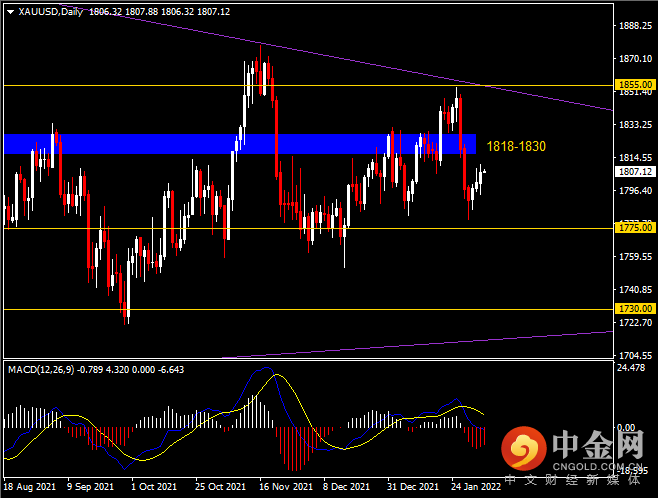658x498 pixels.
Task: Click the current price label 1807.12
Action: click(x=635, y=172)
